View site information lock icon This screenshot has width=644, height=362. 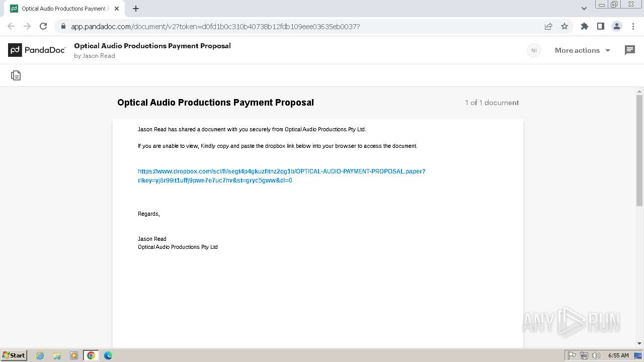[x=63, y=26]
